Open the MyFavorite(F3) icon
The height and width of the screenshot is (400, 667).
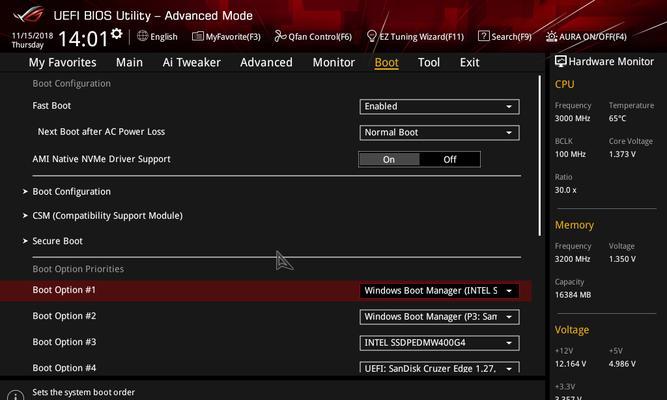(198, 36)
